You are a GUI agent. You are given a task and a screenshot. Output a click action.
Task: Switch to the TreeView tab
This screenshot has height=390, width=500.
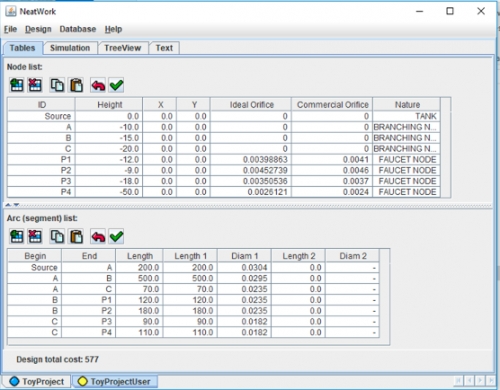[123, 48]
